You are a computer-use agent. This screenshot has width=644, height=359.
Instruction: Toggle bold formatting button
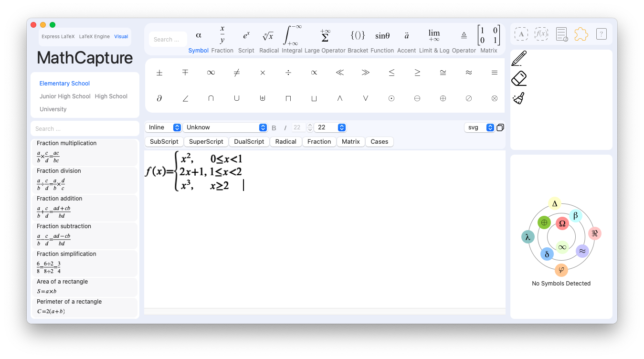point(274,128)
